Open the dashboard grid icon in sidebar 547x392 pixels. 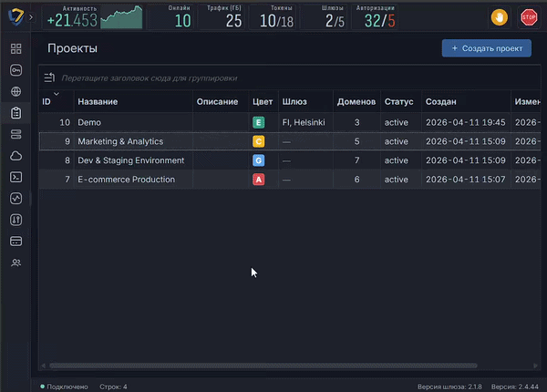coord(15,49)
